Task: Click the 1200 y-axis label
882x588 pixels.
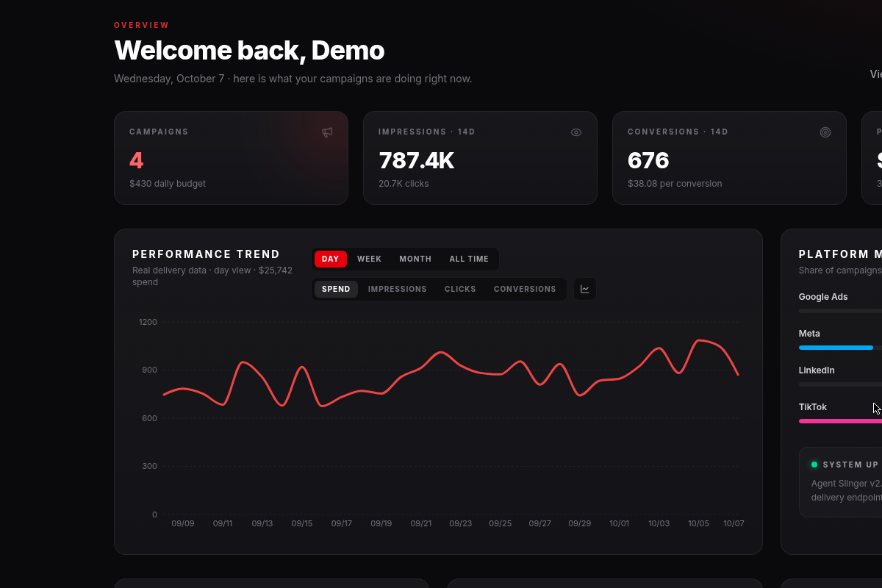Action: click(x=148, y=322)
